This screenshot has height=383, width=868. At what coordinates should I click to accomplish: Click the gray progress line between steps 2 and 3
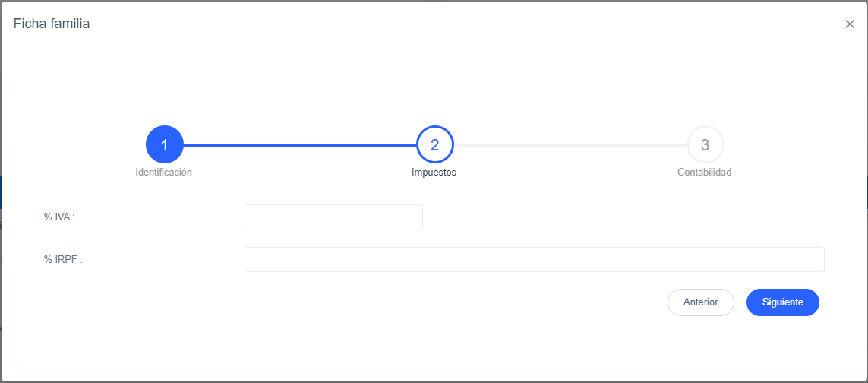pos(570,144)
